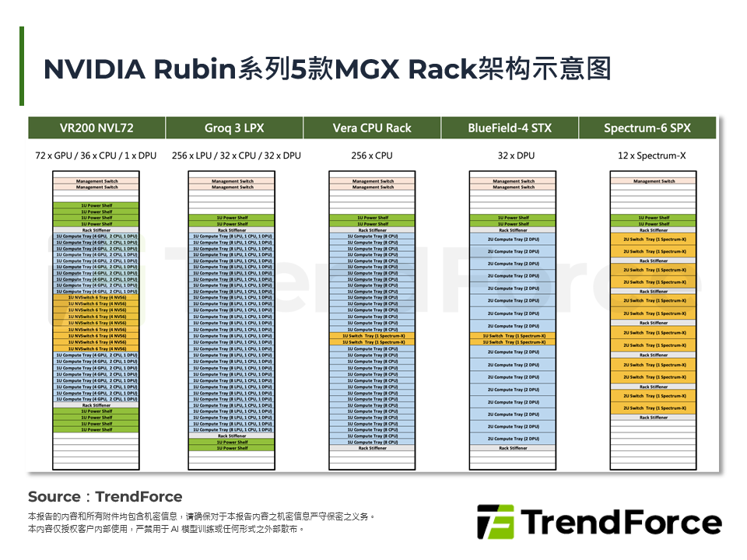Click topmost 1U Power Shelf in VR200 NVL72 rack
Viewport: 747px width, 560px height.
96,205
